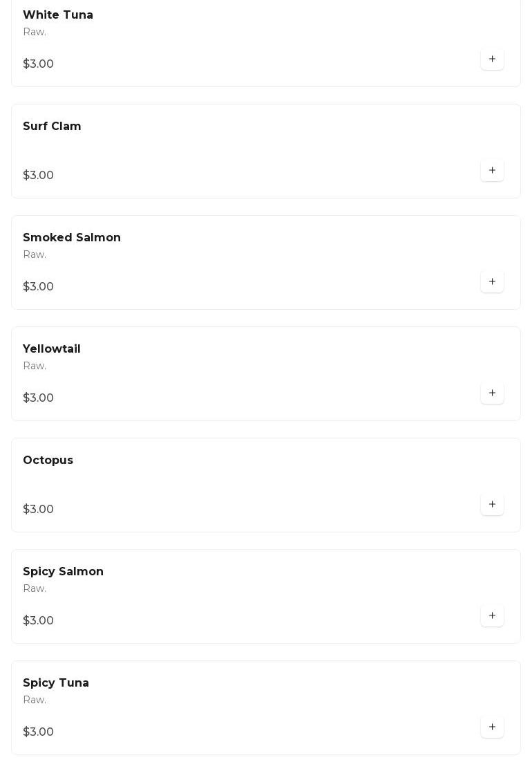Add Smoked Salmon using its plus icon
The width and height of the screenshot is (532, 762).
pos(492,282)
